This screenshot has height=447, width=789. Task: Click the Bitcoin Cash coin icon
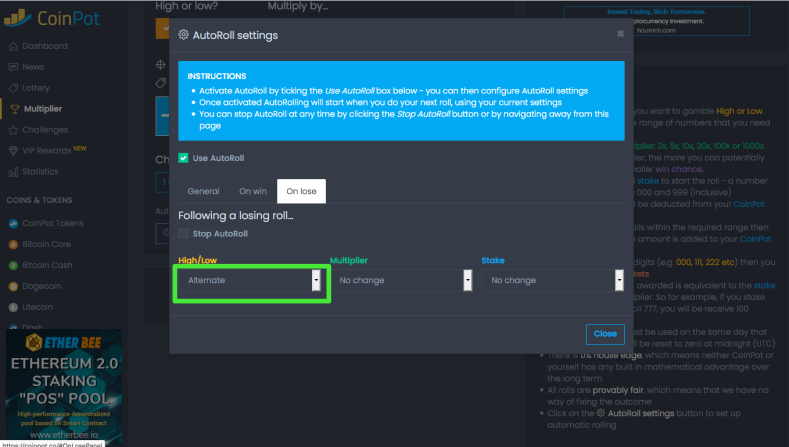14,265
